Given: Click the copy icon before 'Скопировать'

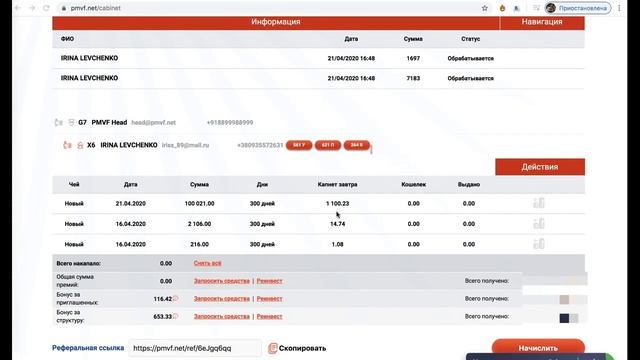Looking at the screenshot, I should pyautogui.click(x=272, y=348).
